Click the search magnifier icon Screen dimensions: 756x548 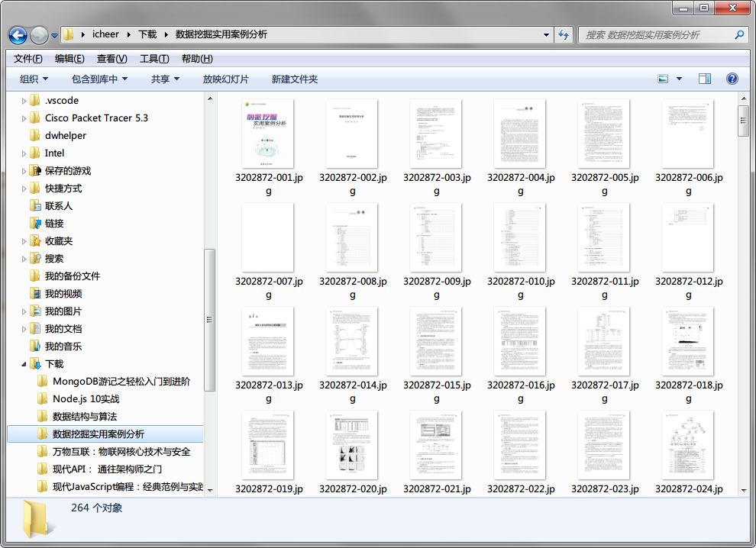click(739, 35)
